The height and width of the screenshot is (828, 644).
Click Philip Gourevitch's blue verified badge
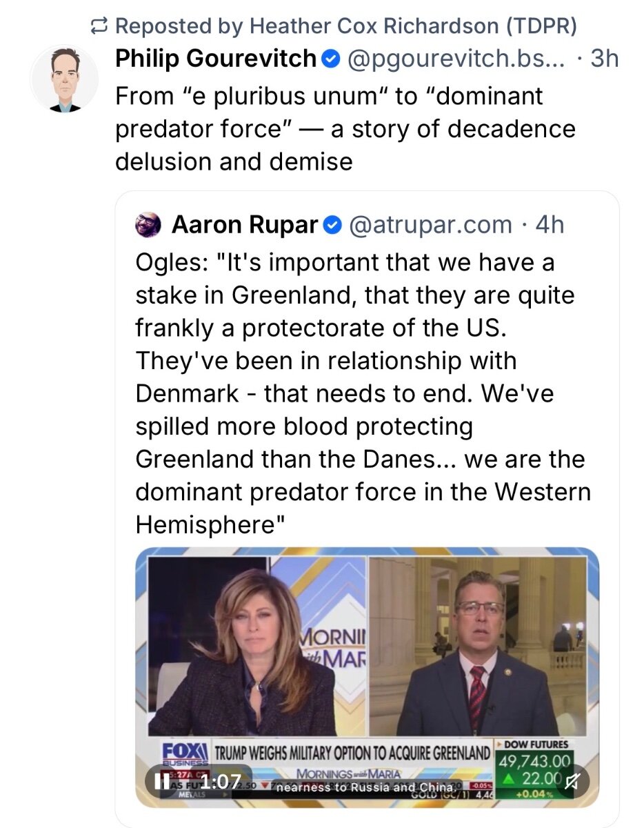(332, 59)
